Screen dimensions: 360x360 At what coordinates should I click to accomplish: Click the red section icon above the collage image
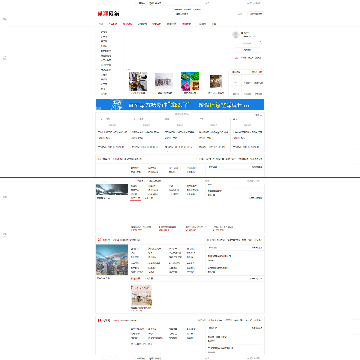coord(99,240)
